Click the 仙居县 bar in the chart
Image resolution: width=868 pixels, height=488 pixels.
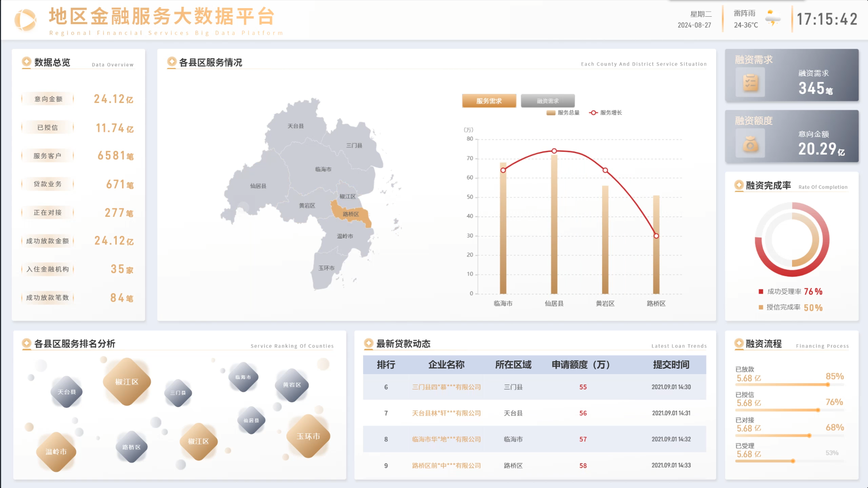tap(554, 224)
